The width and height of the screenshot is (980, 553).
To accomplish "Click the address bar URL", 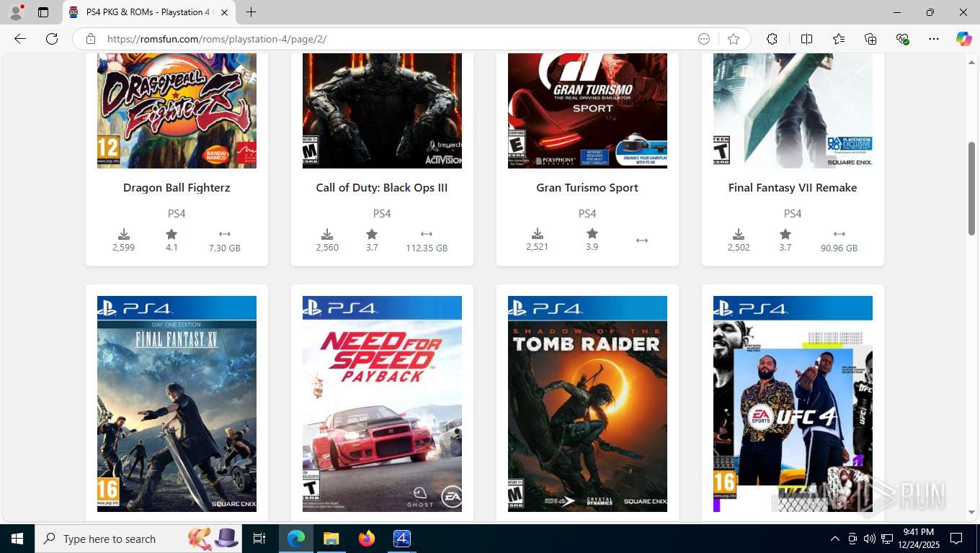I will 217,39.
